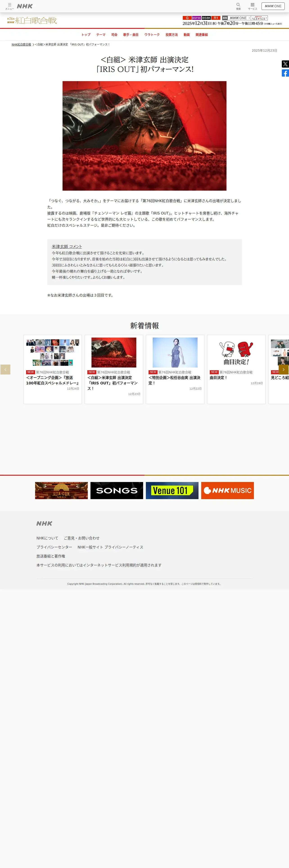Click the 新着情報 section heading
The image size is (289, 868).
tap(144, 326)
